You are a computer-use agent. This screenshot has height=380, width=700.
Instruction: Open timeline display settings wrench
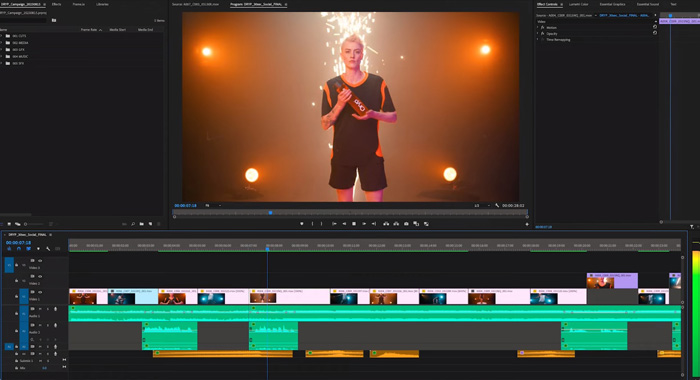(x=48, y=249)
